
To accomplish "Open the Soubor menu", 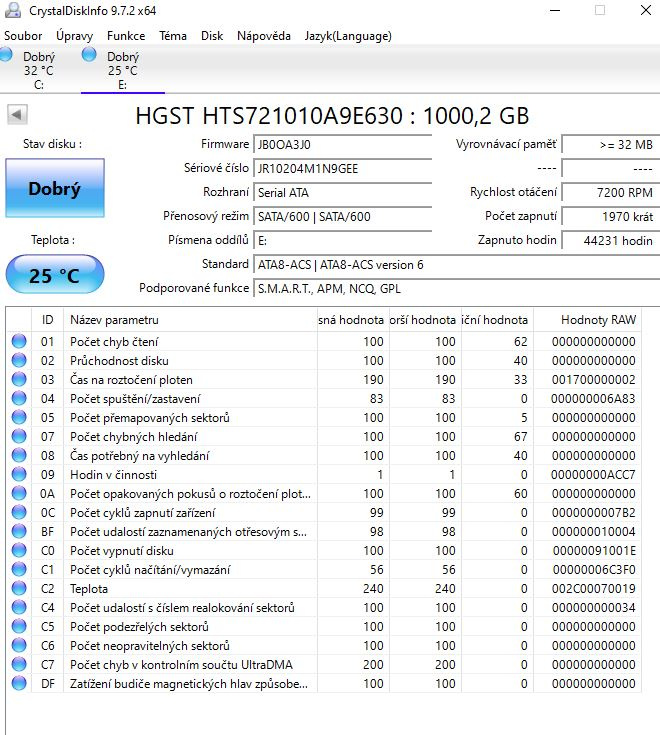I will click(x=23, y=35).
